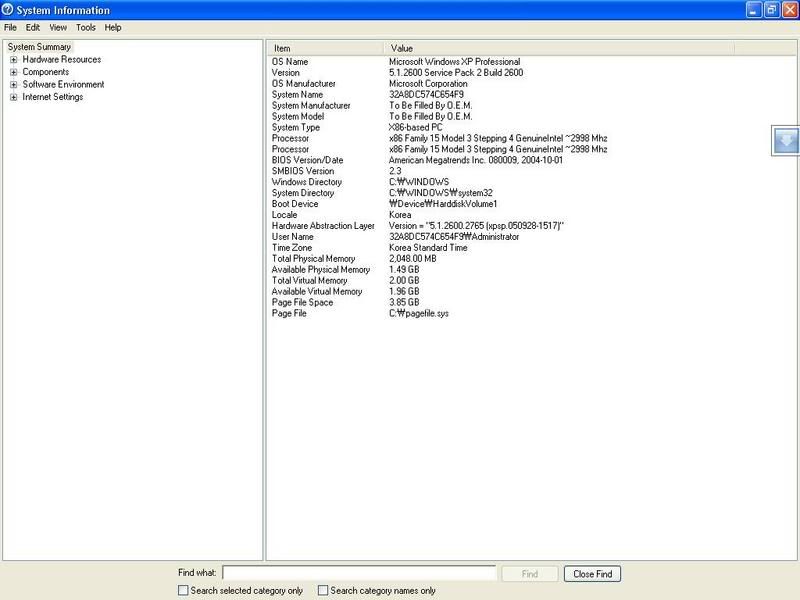Viewport: 800px width, 600px height.
Task: Select the OS Name row
Action: [291, 62]
